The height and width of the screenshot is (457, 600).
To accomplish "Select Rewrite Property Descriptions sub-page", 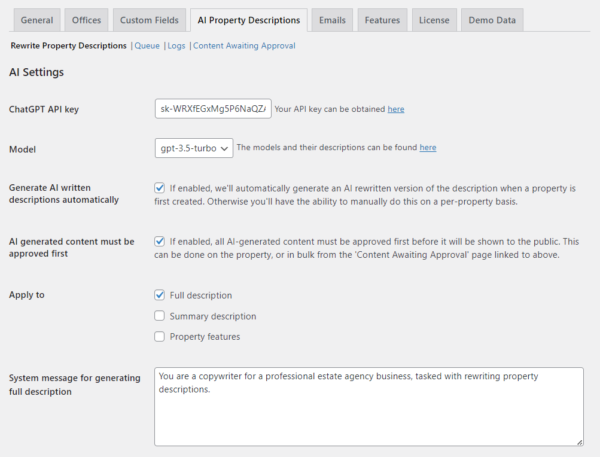I will pyautogui.click(x=68, y=46).
